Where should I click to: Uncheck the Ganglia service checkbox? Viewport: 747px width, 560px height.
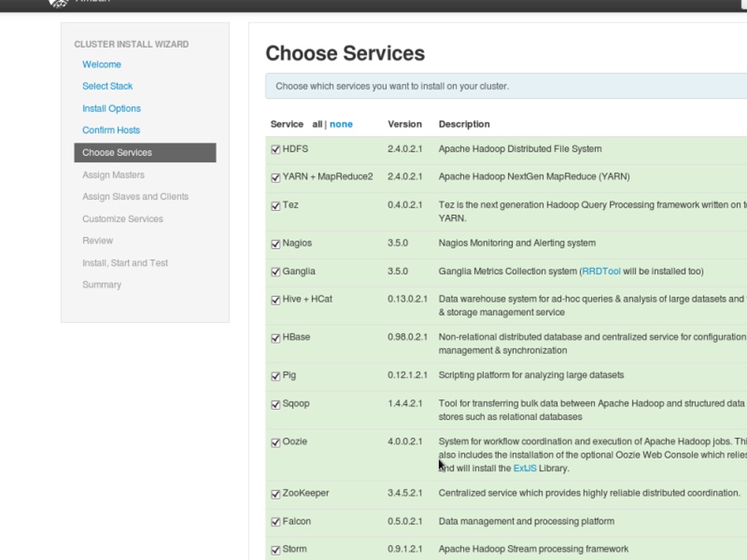click(276, 272)
